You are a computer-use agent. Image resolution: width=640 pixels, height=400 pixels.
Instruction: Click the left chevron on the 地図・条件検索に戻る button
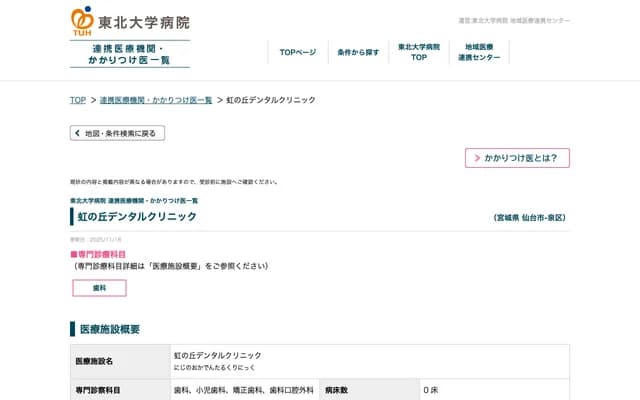pyautogui.click(x=78, y=133)
